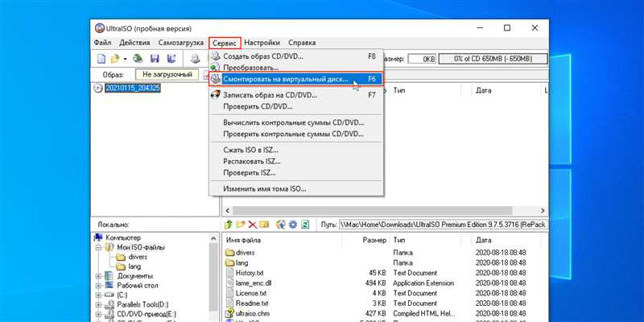Click the local Up one level arrow icon
Screen dimensions: 644x322
(x=229, y=225)
